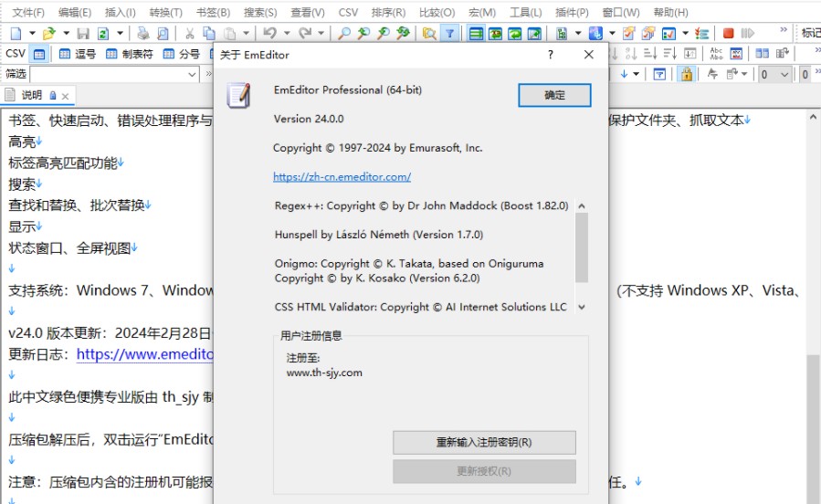
Task: Click the split columns icon
Action: [763, 53]
